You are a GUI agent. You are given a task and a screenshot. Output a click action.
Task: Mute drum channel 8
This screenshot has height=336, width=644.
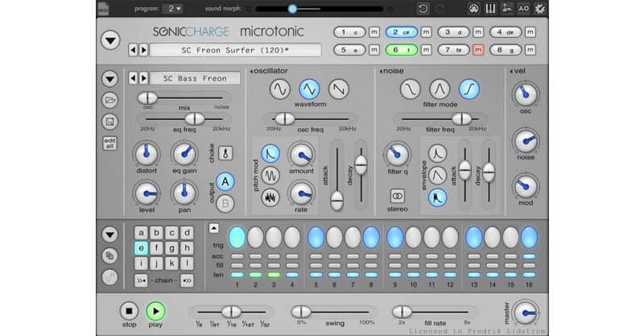pos(530,50)
